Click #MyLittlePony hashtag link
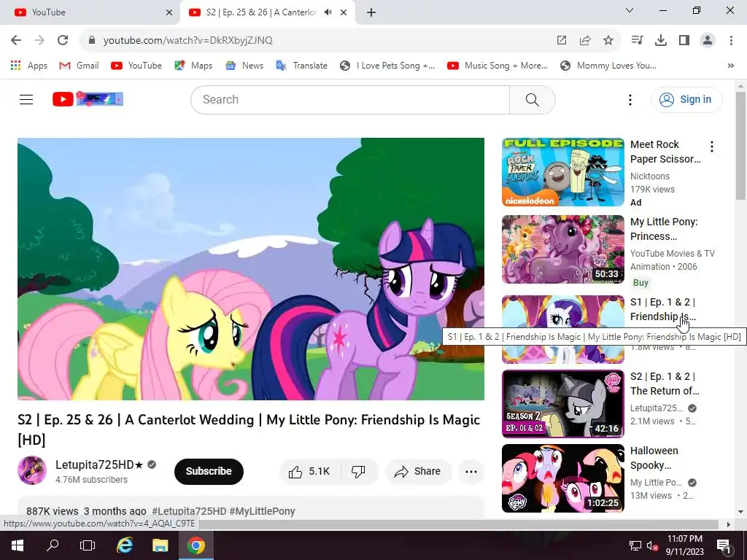747x560 pixels. 262,511
